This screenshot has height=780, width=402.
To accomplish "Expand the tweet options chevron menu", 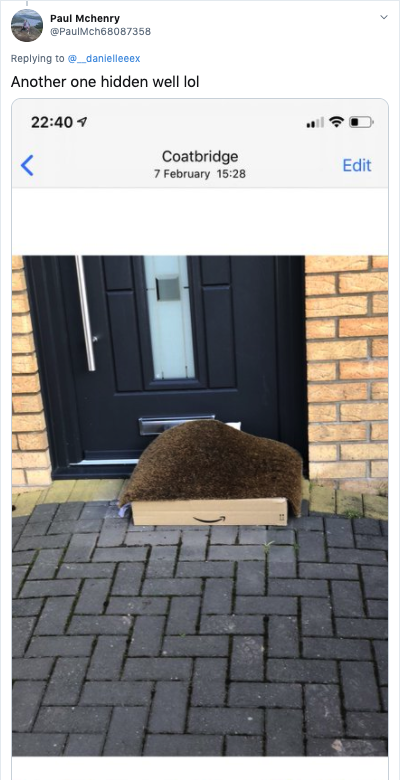I will pos(384,17).
